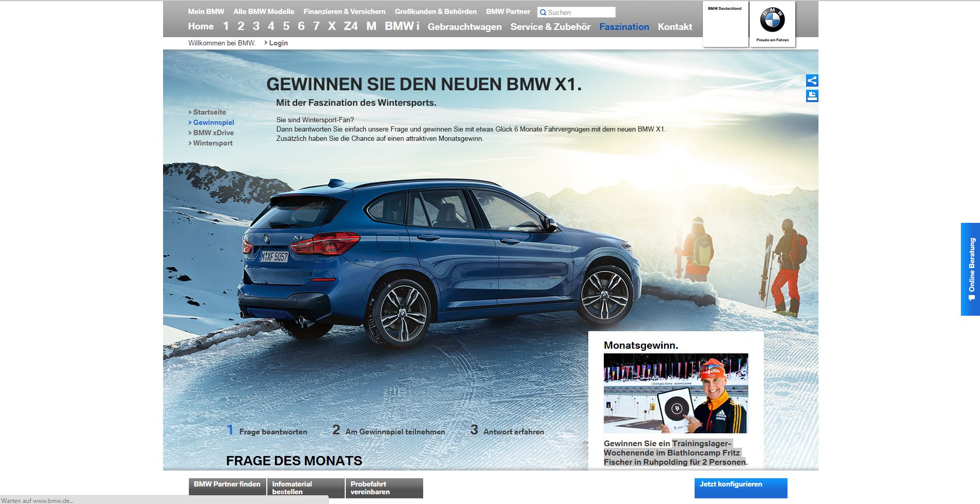The image size is (980, 504).
Task: Select step 2 Am Gewinnspiel teilnehmen
Action: coord(389,431)
